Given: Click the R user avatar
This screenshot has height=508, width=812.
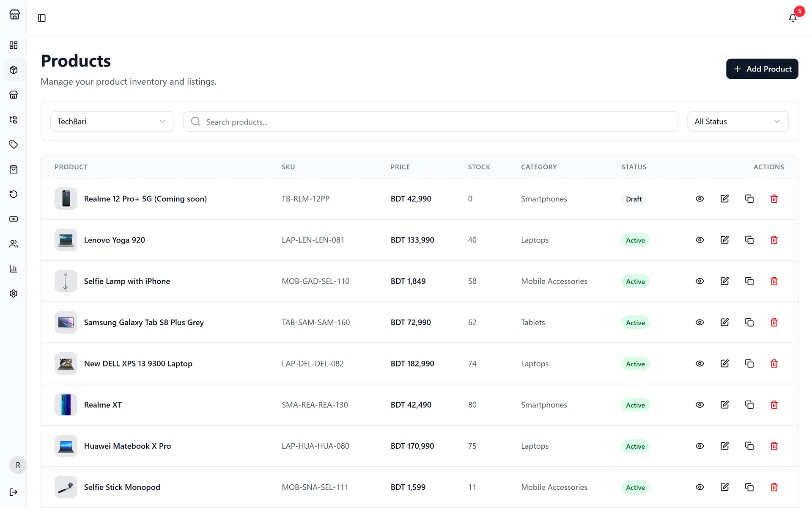Looking at the screenshot, I should [x=18, y=465].
